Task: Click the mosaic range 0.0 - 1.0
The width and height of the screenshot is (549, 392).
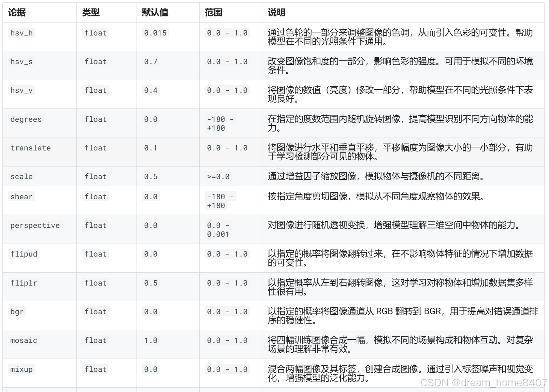Action: pyautogui.click(x=227, y=340)
